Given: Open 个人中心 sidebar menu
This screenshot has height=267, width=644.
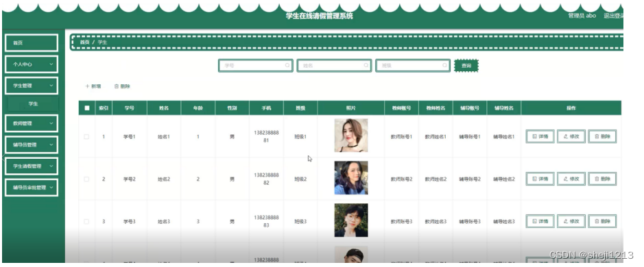Looking at the screenshot, I should click(32, 64).
